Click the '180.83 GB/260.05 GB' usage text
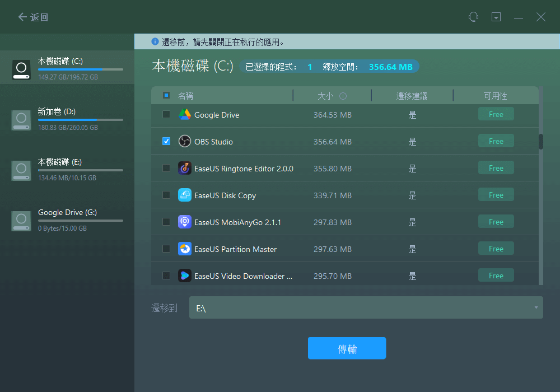The width and height of the screenshot is (560, 392). tap(68, 128)
